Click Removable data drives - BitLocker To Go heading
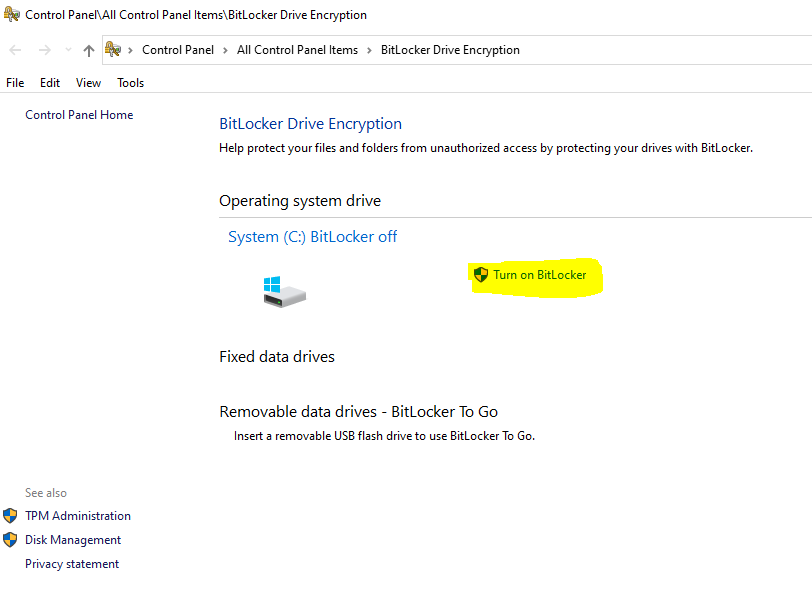812x591 pixels. [358, 412]
